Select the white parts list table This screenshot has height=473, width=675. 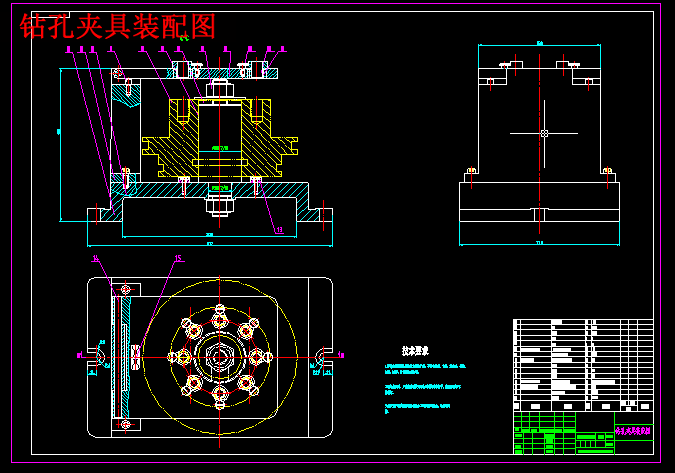tap(583, 365)
